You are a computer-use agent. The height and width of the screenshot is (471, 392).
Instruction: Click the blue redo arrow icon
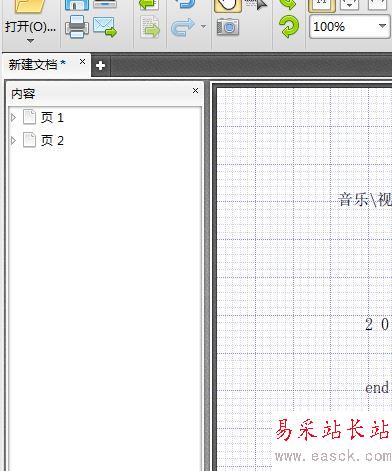tap(183, 27)
